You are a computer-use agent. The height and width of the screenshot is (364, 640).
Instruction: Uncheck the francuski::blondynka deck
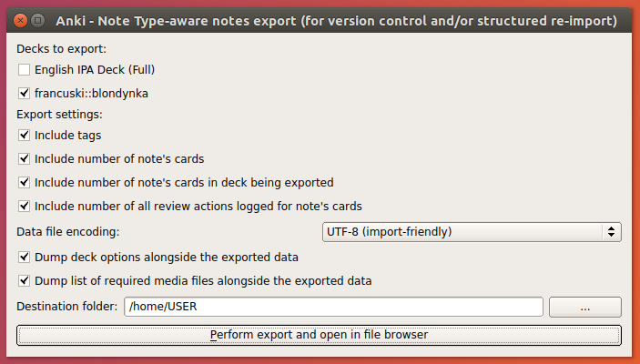[24, 92]
